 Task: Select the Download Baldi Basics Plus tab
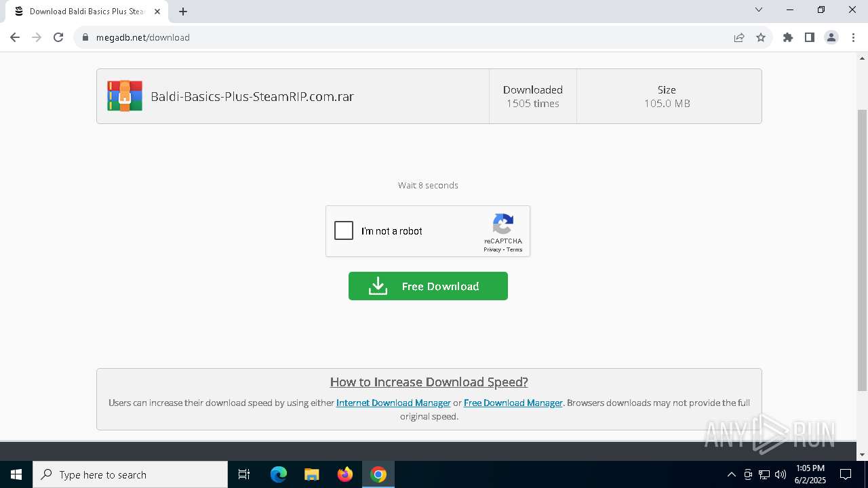coord(86,12)
